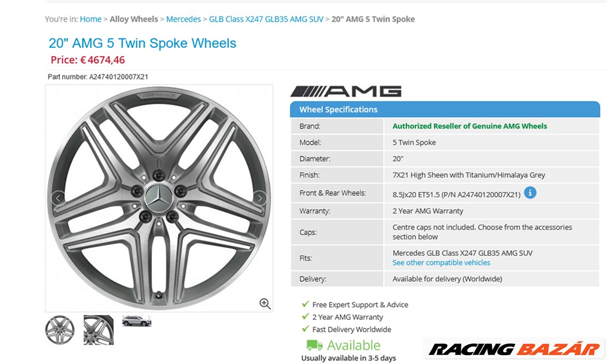
Task: Click the 2 Year AMG Warranty table cell
Action: click(x=491, y=211)
